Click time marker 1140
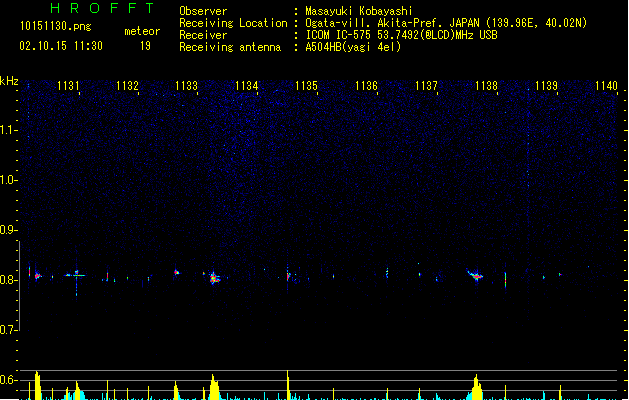This screenshot has height=400, width=629. 606,86
